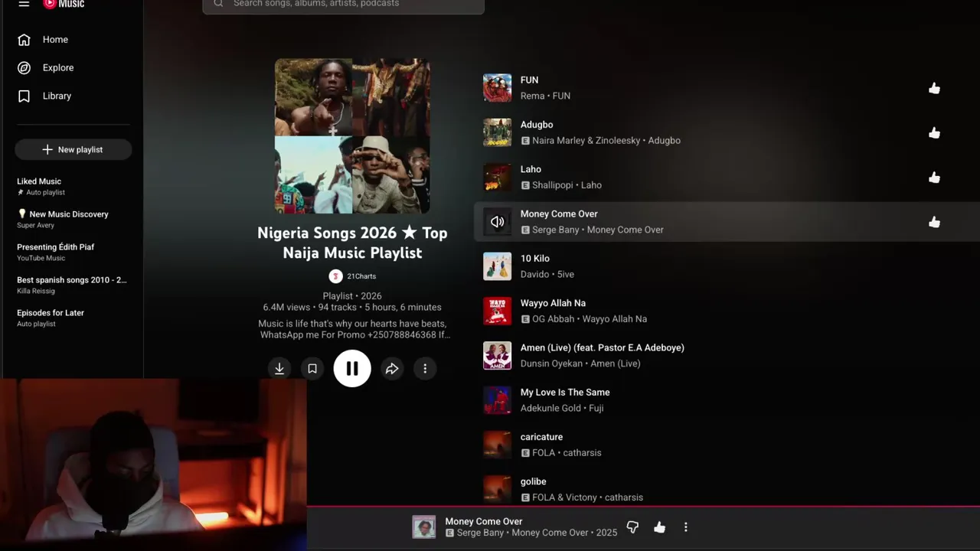This screenshot has width=980, height=551.
Task: Open New Music Discovery playlist
Action: pos(73,219)
